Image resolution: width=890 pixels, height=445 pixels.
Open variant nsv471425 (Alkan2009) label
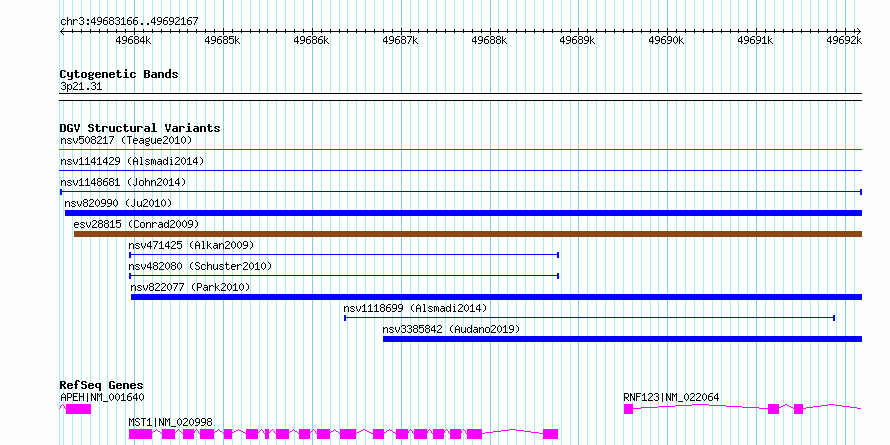point(191,245)
